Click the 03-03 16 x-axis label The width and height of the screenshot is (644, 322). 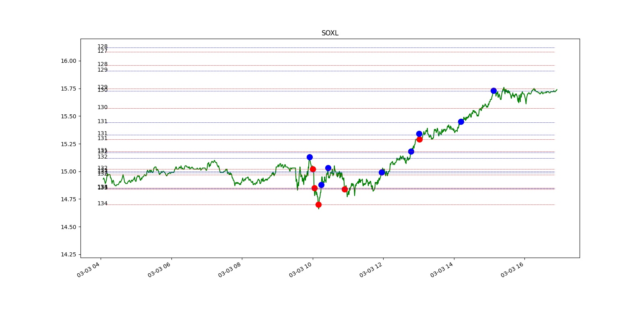tap(512, 269)
